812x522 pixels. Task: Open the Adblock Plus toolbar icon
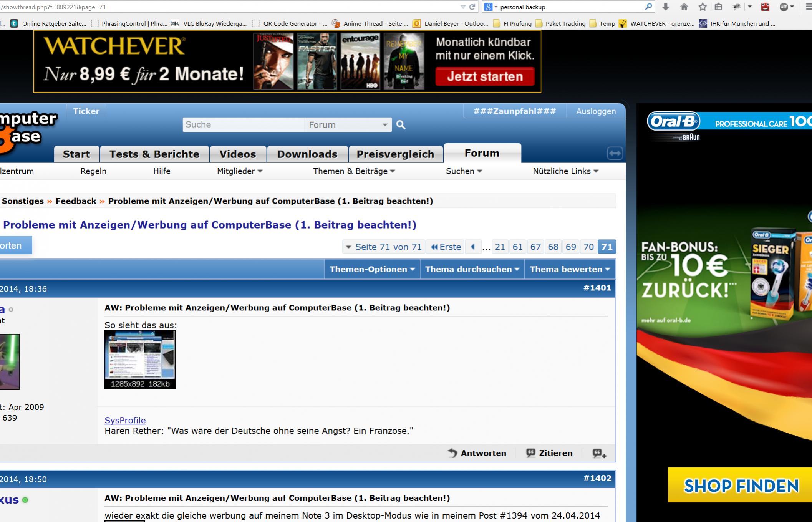784,7
